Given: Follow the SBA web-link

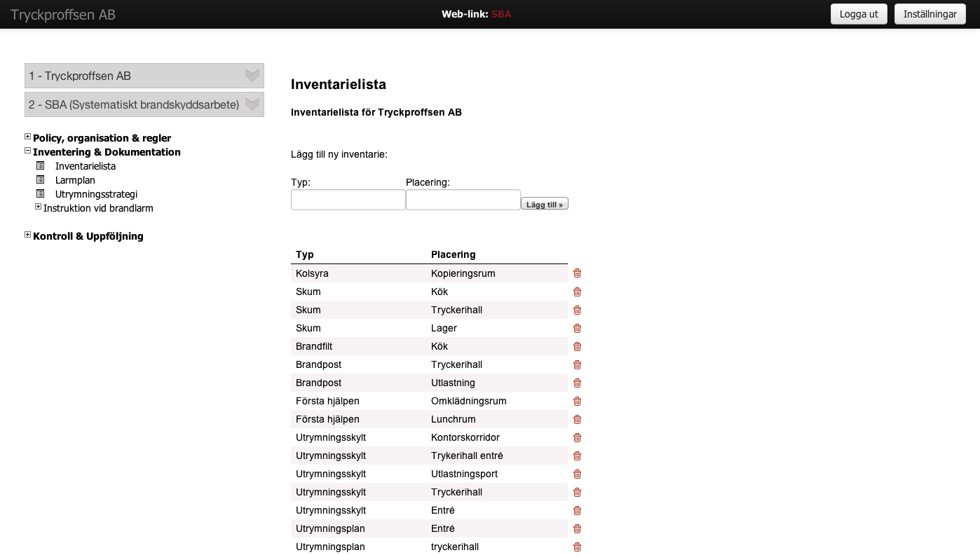Looking at the screenshot, I should point(501,14).
